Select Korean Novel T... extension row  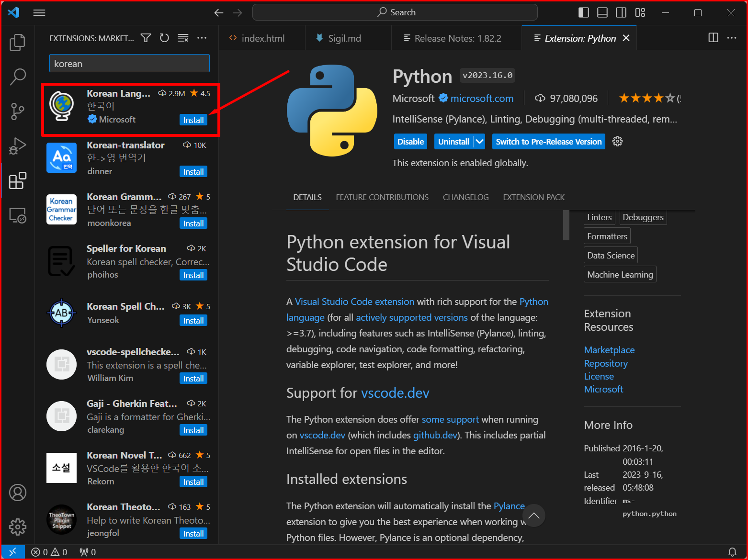127,468
